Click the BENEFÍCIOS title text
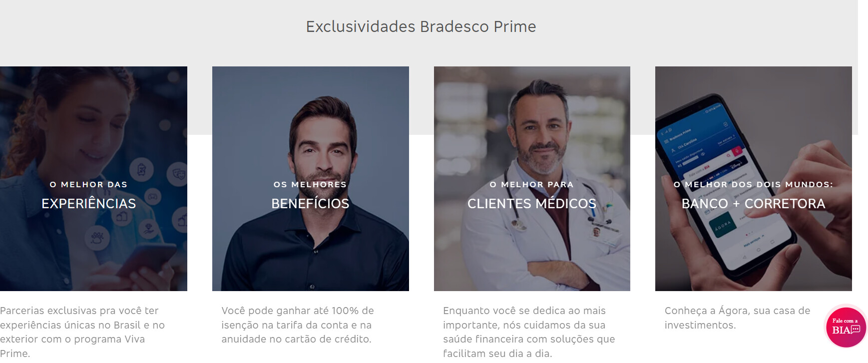 point(310,204)
